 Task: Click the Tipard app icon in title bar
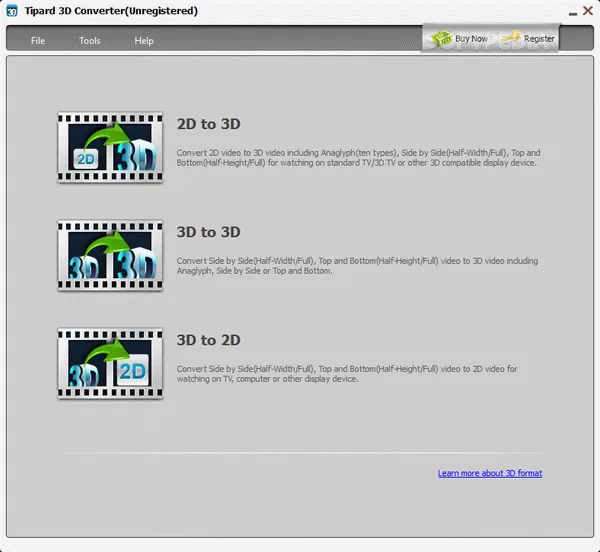click(11, 11)
